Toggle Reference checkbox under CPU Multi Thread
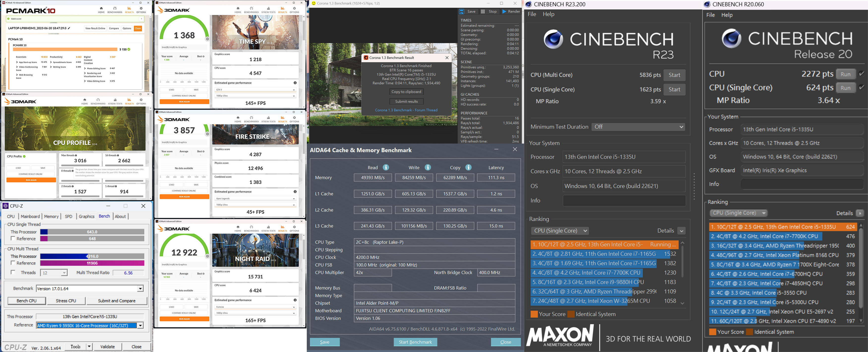 [13, 263]
